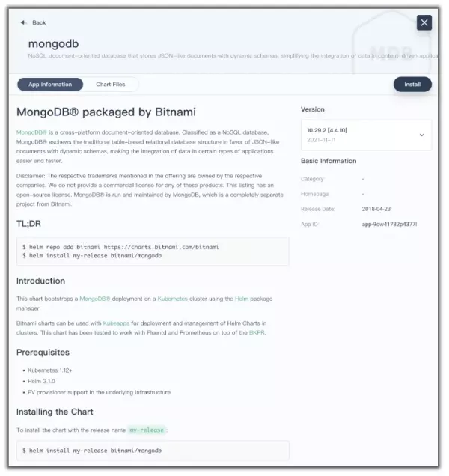449x476 pixels.
Task: Click the App ID value app-9ow41782p4377l
Action: pos(389,224)
